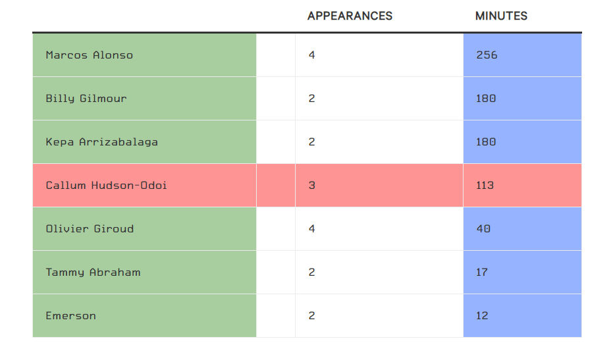Click Olivier Giroud player name
The height and width of the screenshot is (364, 615).
[x=90, y=229]
